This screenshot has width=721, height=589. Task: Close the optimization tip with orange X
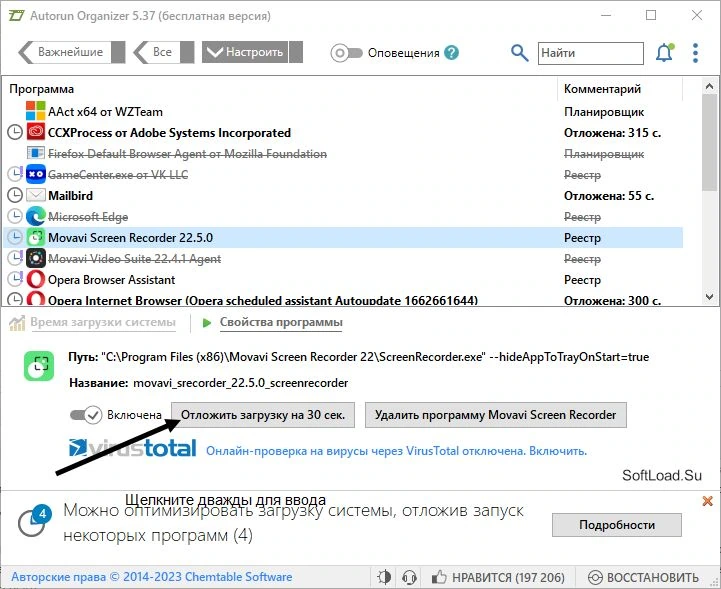[x=708, y=501]
